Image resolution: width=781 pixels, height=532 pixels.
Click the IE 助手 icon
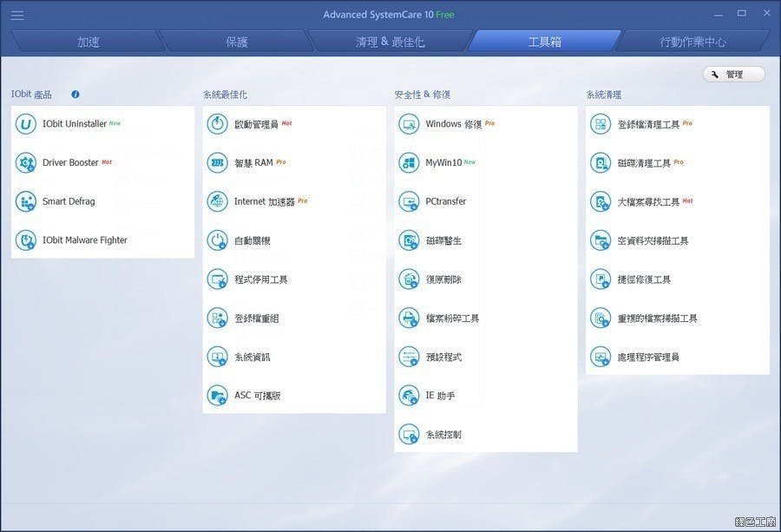[x=409, y=396]
